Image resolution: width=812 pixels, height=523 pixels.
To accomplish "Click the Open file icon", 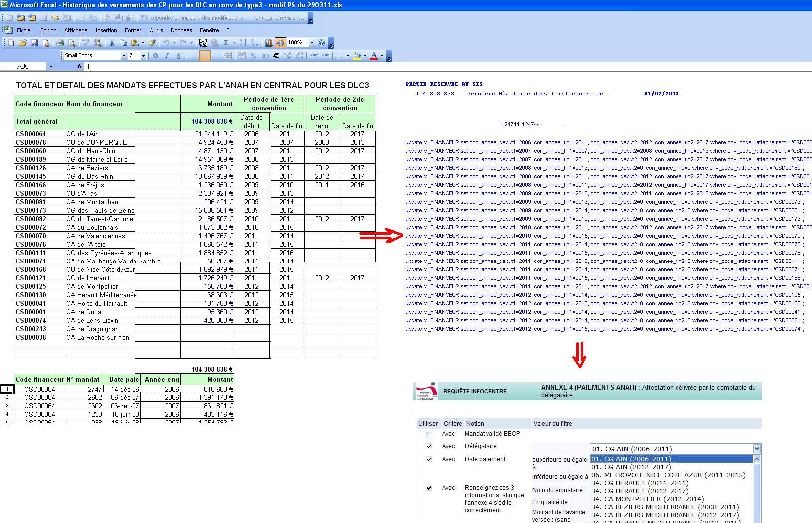I will (22, 43).
